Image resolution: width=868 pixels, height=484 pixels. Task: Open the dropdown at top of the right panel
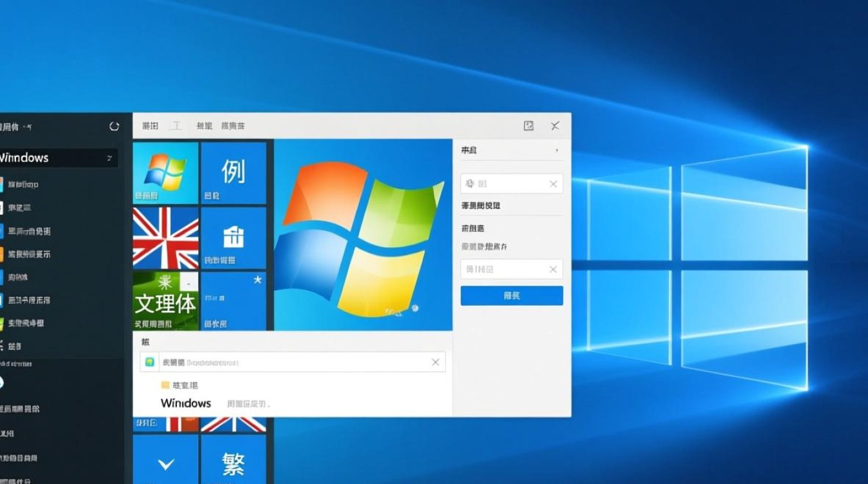click(x=512, y=150)
